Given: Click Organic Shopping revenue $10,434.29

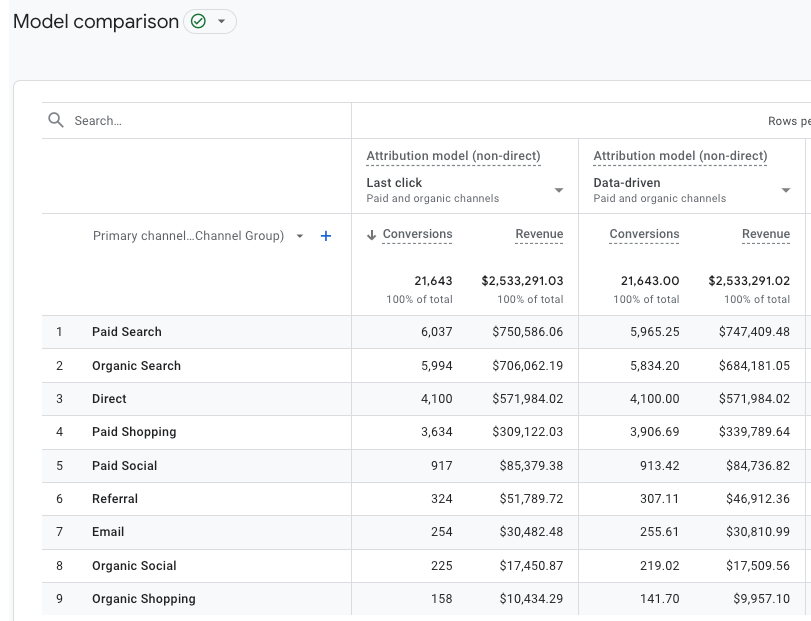Looking at the screenshot, I should coord(531,599).
